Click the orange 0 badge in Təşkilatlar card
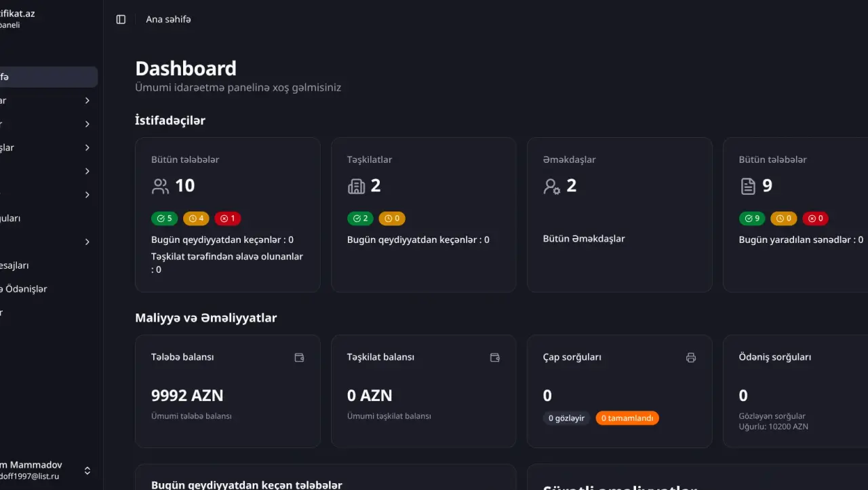The image size is (868, 490). click(392, 219)
